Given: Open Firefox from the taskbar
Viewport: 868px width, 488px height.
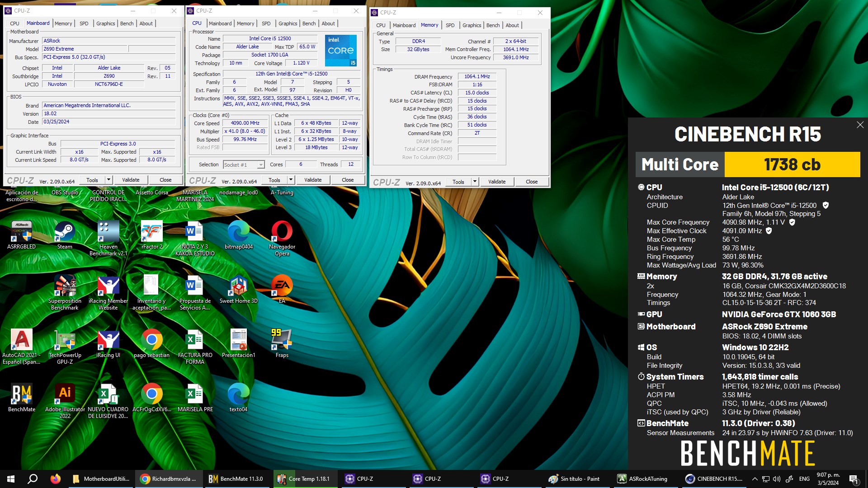Looking at the screenshot, I should coord(55,479).
